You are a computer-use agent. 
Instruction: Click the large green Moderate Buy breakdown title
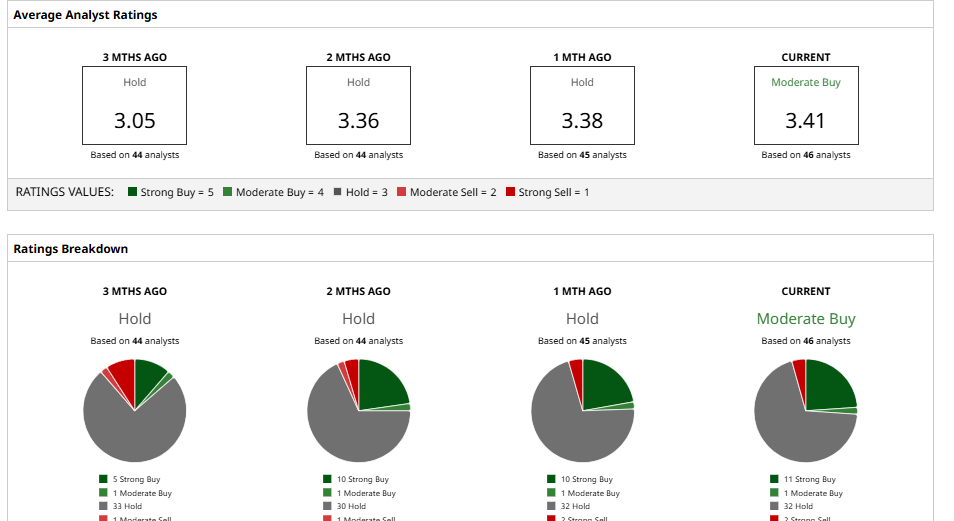tap(806, 318)
